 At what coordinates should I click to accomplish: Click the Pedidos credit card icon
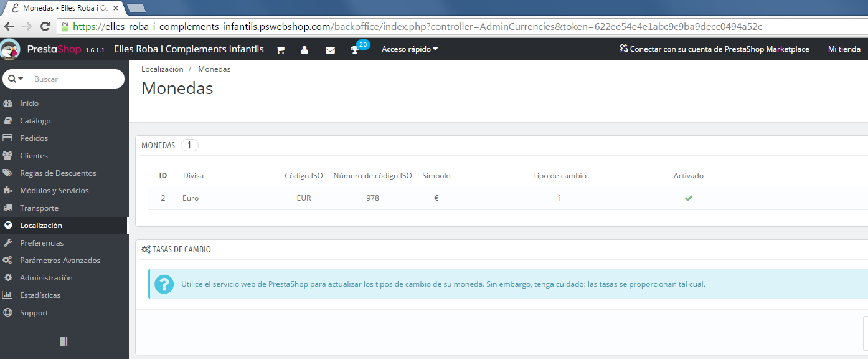click(7, 138)
